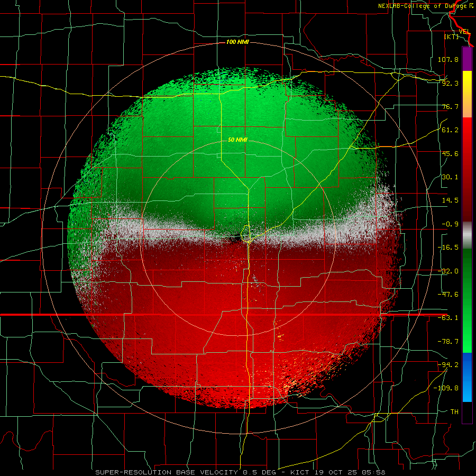This screenshot has width=476, height=476.
Task: Click the 14.5 legend value
Action: tap(450, 200)
